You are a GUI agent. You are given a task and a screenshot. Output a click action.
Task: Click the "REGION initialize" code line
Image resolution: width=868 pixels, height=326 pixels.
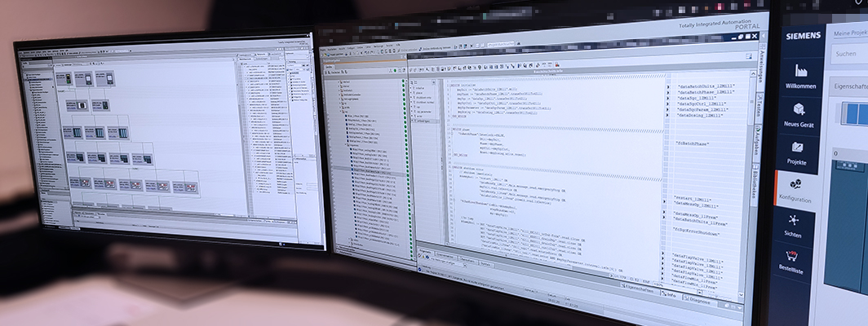(464, 86)
